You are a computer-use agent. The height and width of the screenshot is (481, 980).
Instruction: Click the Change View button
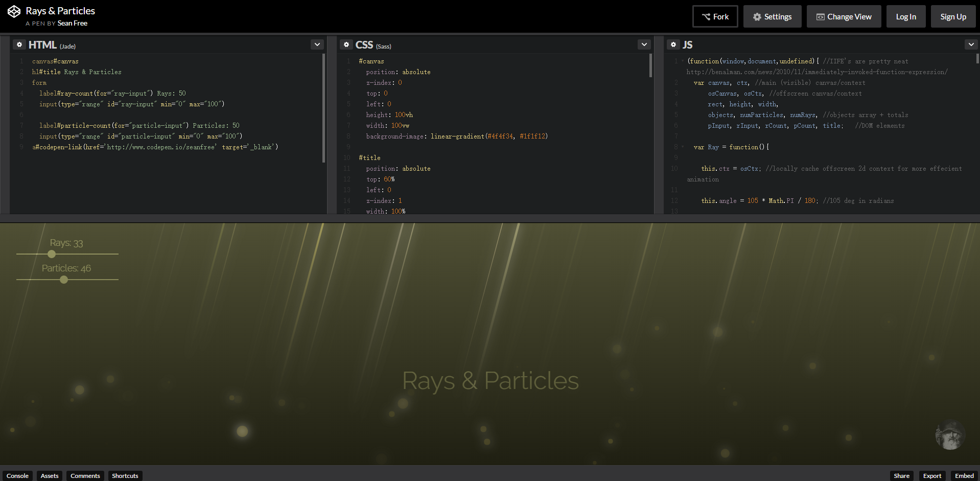(844, 16)
